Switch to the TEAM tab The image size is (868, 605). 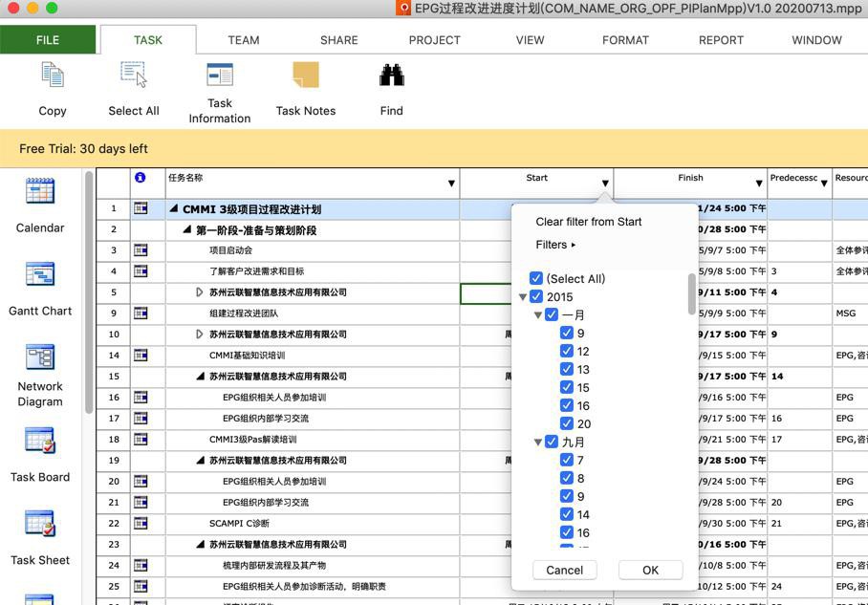coord(244,40)
